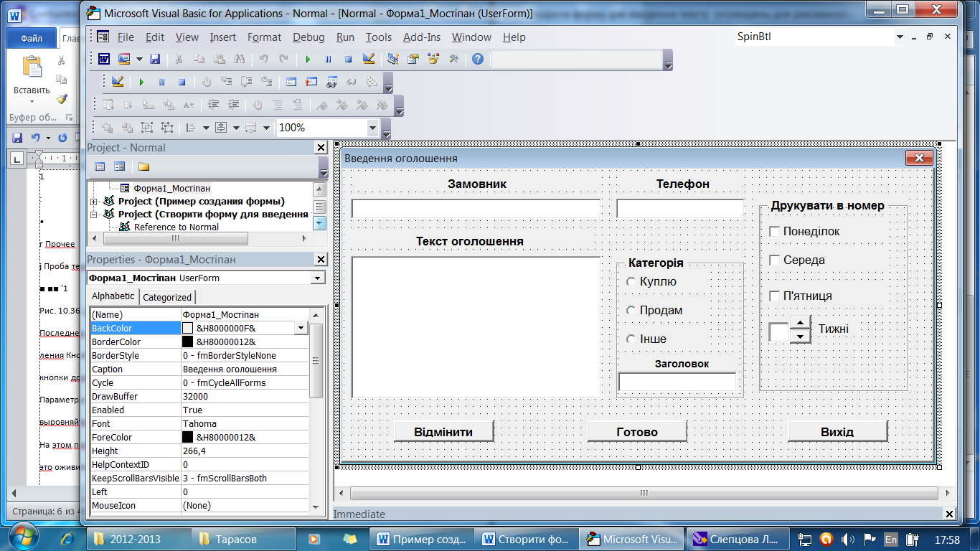Click the Ungroup controls icon
980x551 pixels.
167,128
